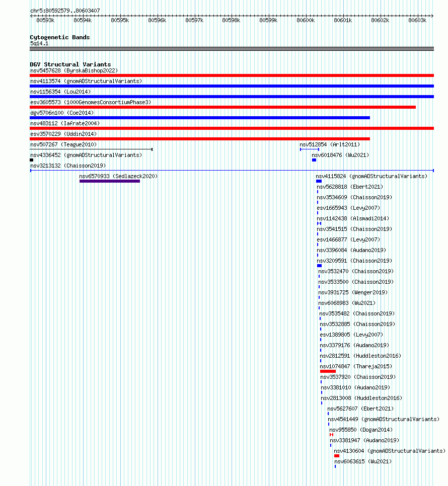The image size is (448, 486).
Task: Click the red bar of nsv1074847
Action: (328, 371)
